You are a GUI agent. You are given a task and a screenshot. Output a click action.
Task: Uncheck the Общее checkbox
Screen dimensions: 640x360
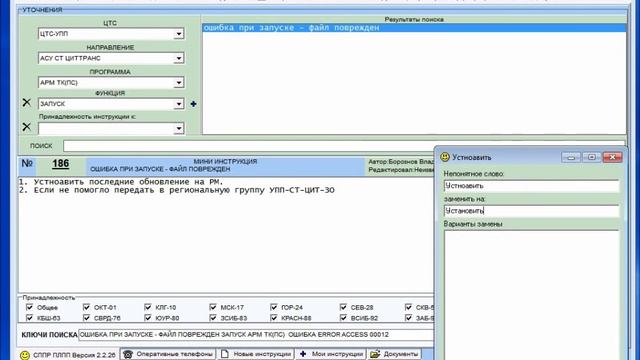29,307
